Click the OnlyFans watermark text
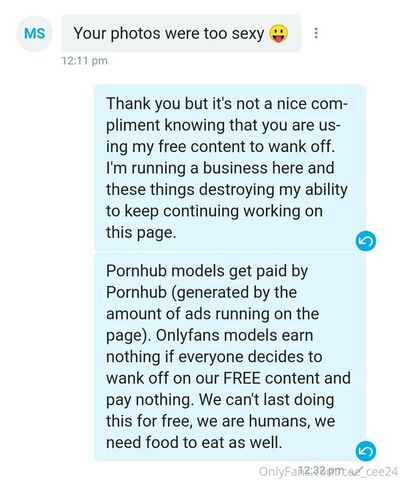 (x=328, y=471)
